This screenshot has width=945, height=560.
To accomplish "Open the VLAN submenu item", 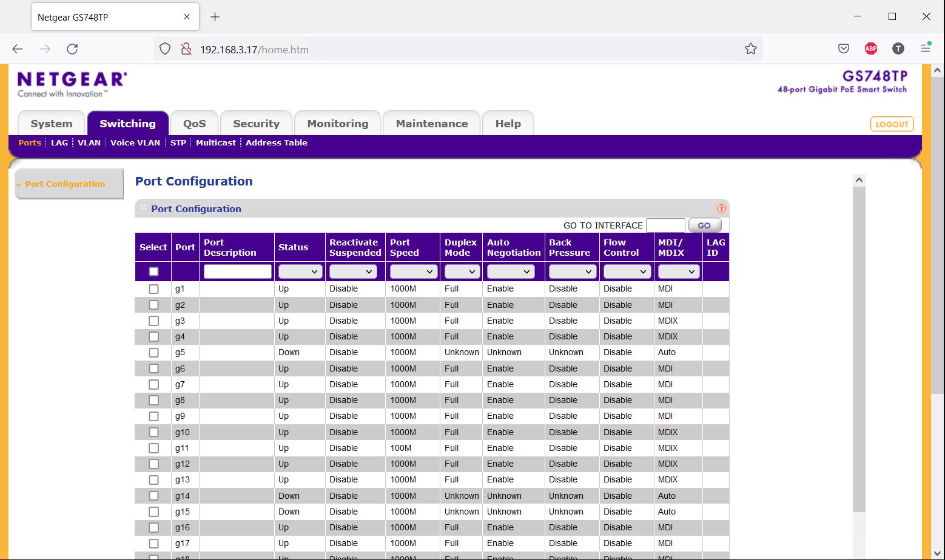I will (89, 142).
